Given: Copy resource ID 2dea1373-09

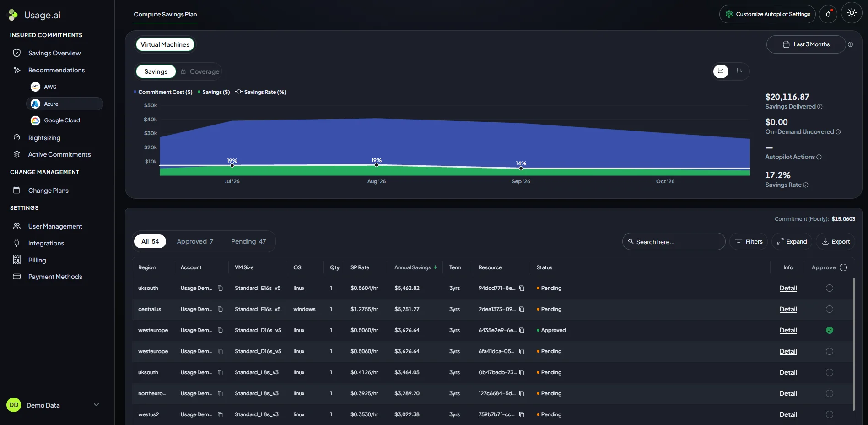Looking at the screenshot, I should (522, 309).
